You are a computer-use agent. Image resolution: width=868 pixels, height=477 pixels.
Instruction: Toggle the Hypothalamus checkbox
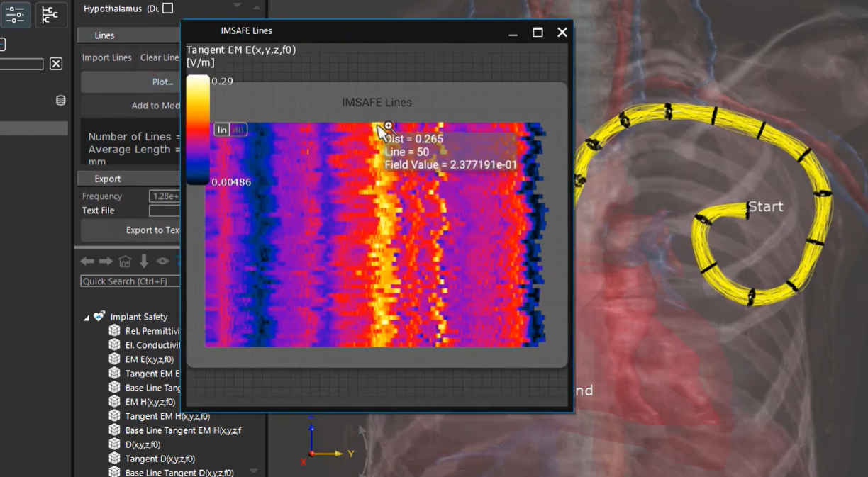click(167, 9)
